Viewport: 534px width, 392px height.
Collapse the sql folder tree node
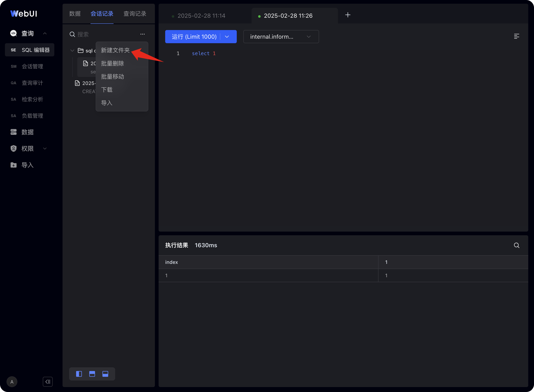72,51
